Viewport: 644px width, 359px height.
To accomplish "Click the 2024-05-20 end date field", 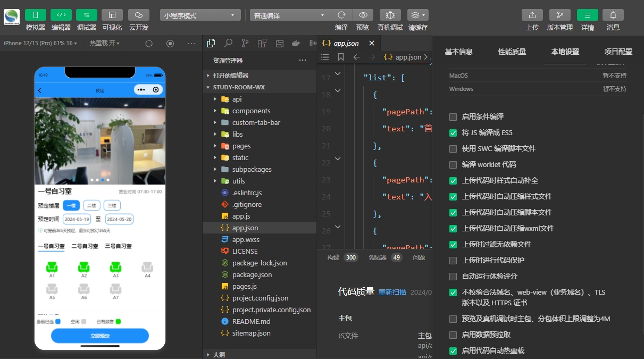I will pos(119,219).
